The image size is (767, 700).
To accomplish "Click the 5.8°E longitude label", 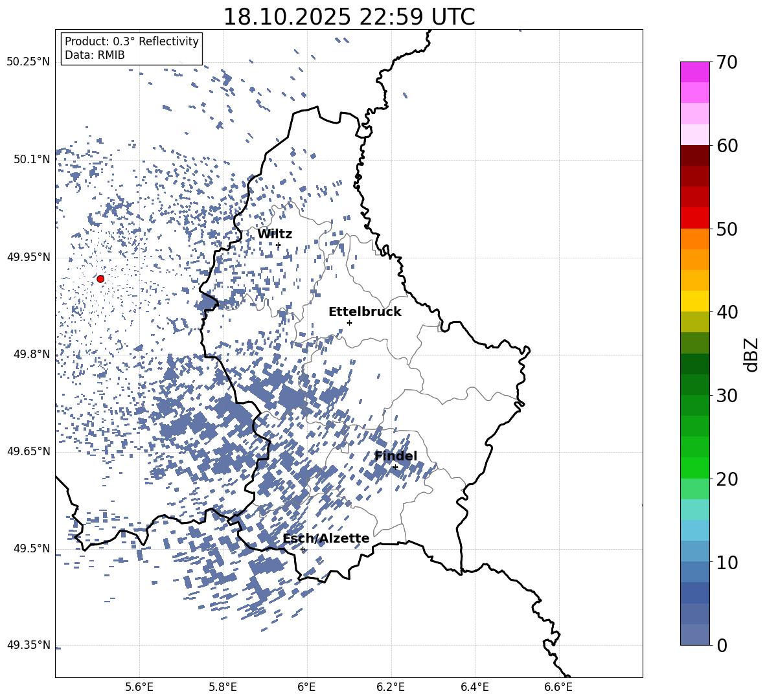I will point(223,687).
